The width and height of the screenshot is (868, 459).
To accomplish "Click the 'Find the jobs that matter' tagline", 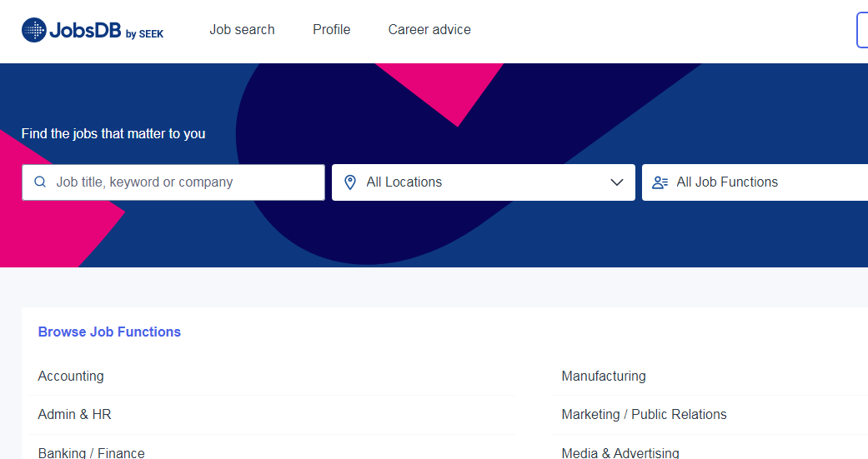I will pos(113,133).
